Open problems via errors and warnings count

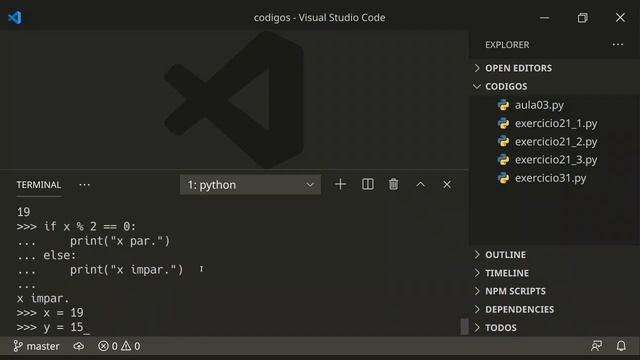[119, 346]
